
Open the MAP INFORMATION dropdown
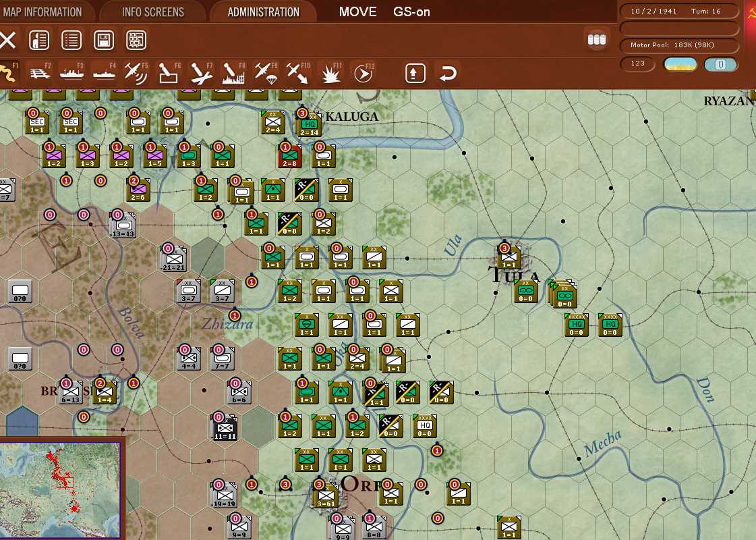click(x=42, y=11)
